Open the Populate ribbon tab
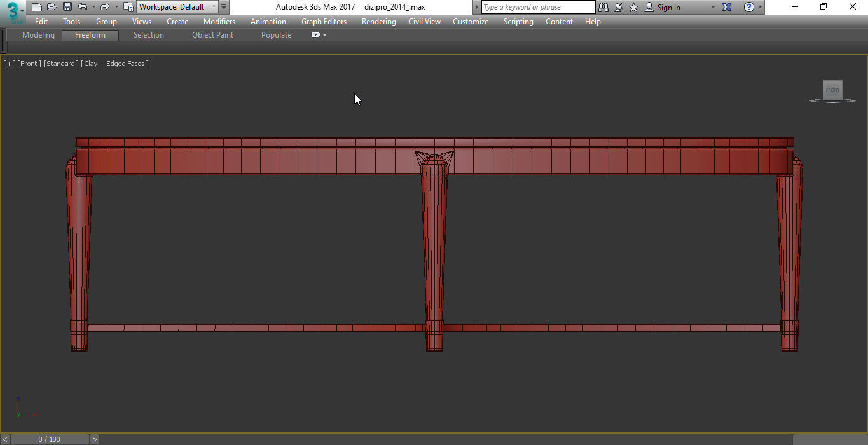This screenshot has height=445, width=868. pyautogui.click(x=276, y=35)
